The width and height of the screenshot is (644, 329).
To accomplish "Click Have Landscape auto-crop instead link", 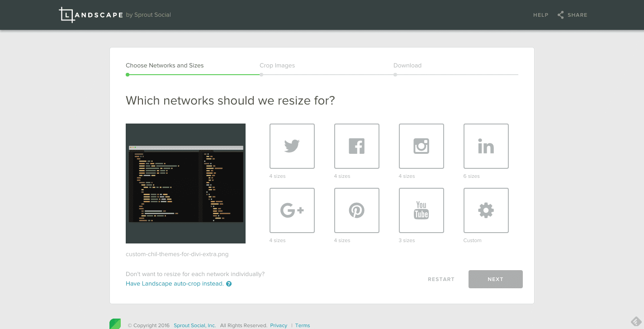I will pos(175,284).
